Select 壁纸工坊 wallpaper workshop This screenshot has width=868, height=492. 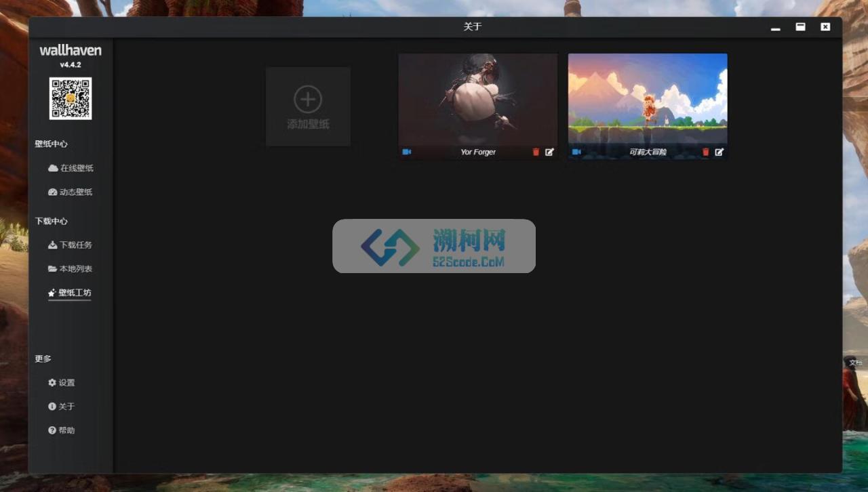70,293
